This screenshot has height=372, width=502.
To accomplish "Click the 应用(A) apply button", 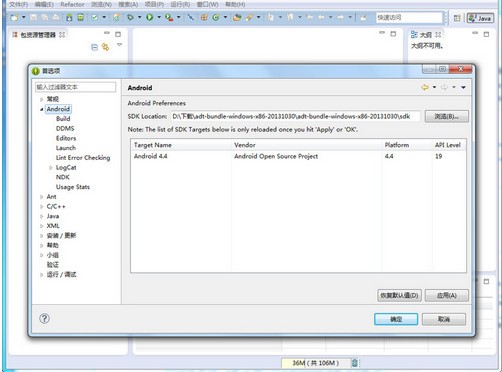I will tap(447, 295).
